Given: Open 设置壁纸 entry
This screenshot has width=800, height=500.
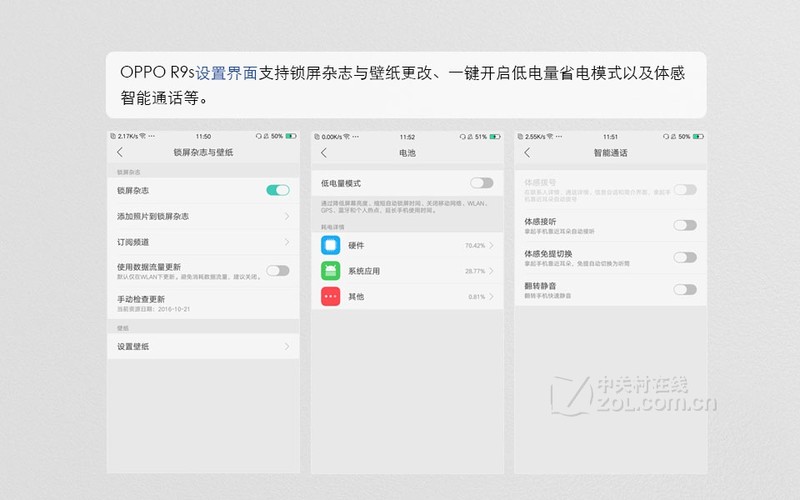Looking at the screenshot, I should pyautogui.click(x=203, y=346).
